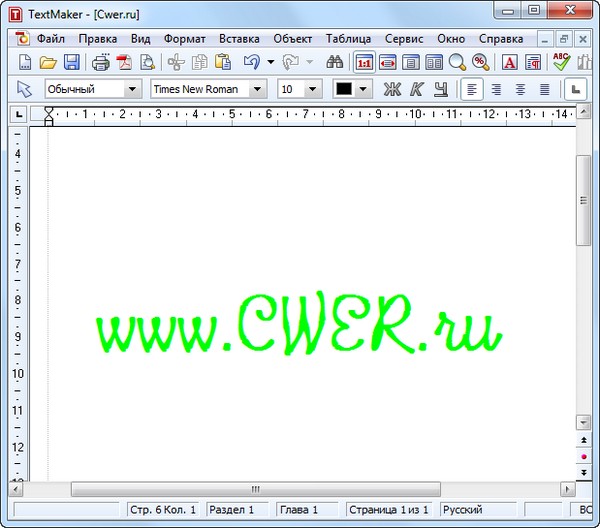Click Русский language in status bar
Image resolution: width=600 pixels, height=528 pixels.
478,510
